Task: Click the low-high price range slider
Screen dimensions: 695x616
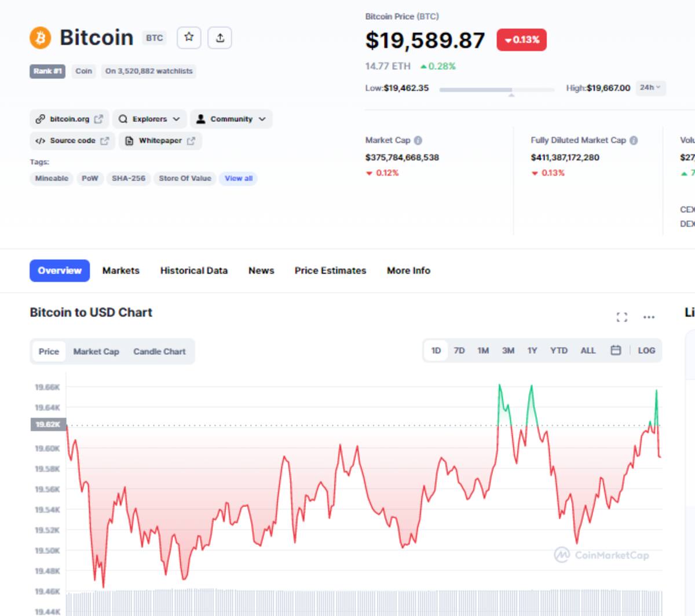Action: click(x=496, y=90)
